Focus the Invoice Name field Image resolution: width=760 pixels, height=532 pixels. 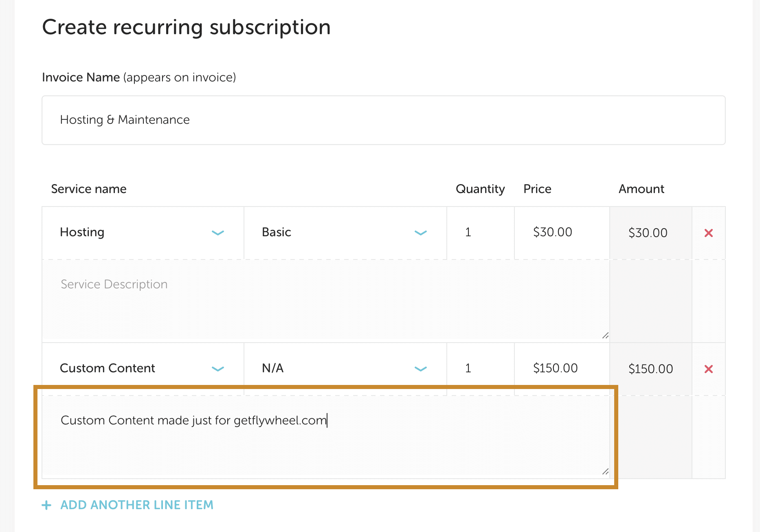point(383,120)
